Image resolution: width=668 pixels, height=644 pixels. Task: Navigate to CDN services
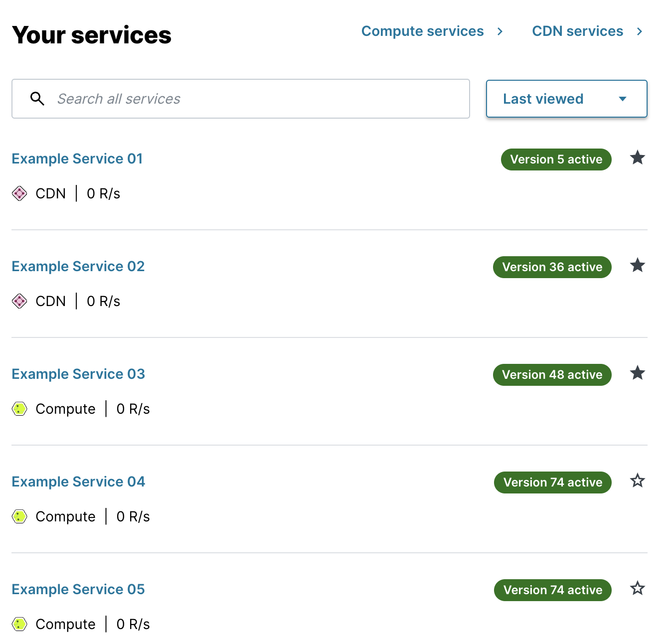(577, 31)
